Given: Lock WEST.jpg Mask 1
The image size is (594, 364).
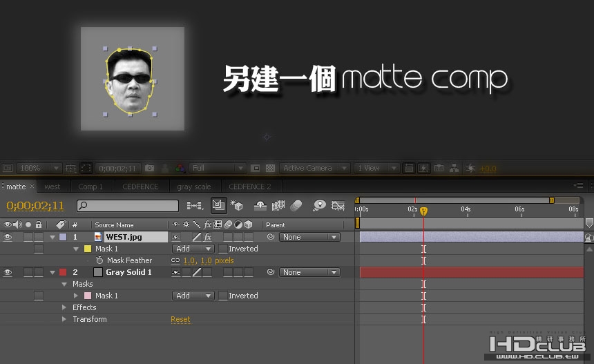Looking at the screenshot, I should click(x=39, y=249).
